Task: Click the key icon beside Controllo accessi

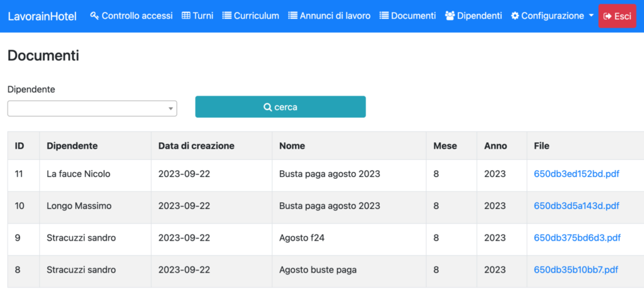Action: click(x=94, y=16)
